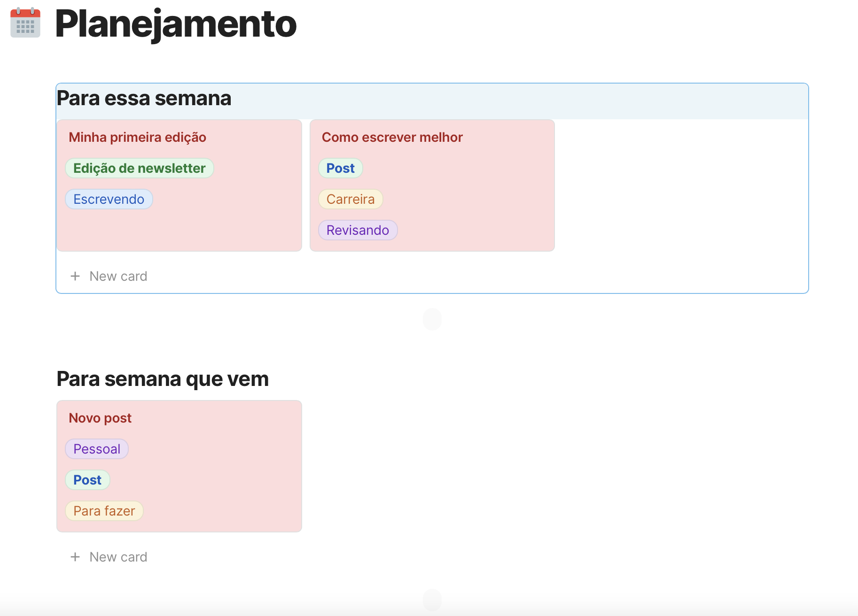Click New card under Para essa semana
The image size is (858, 616).
(118, 276)
